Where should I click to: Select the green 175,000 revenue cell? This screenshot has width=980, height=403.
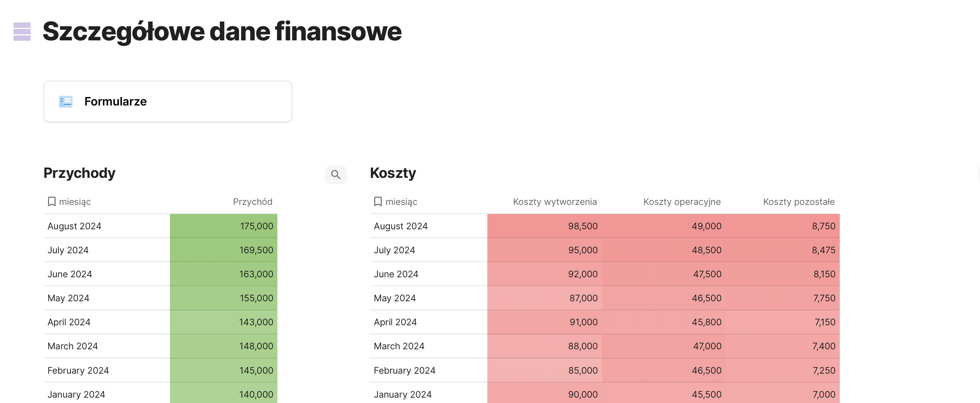coord(224,226)
